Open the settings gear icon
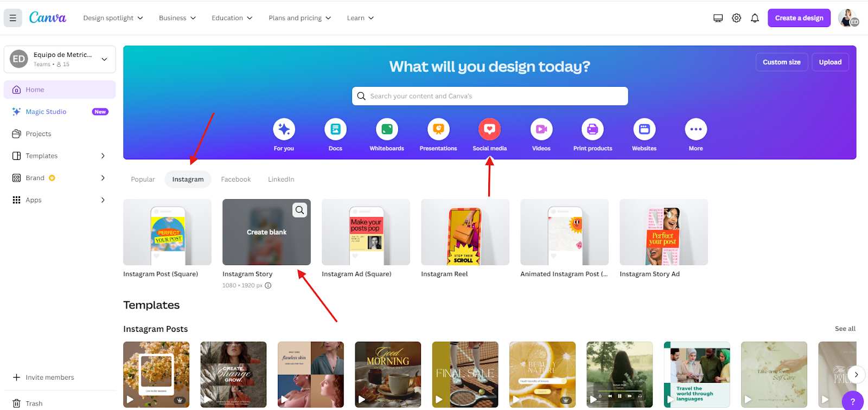 click(736, 18)
